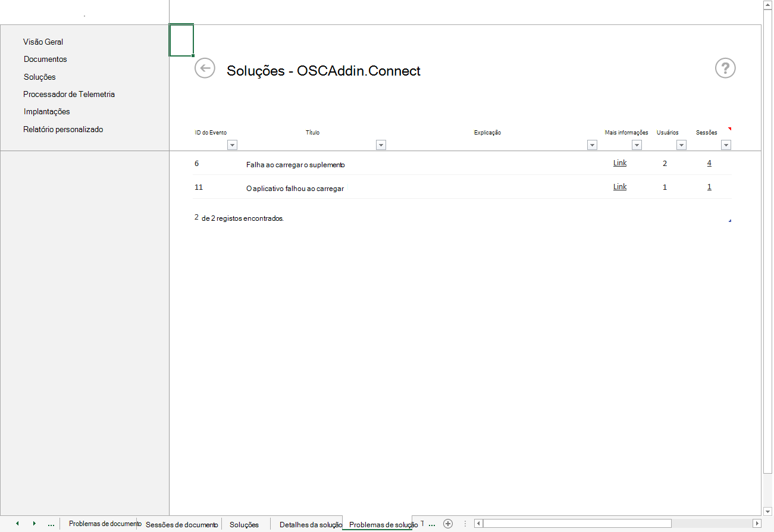Select the O aplicativo falhou ao carregar cell
This screenshot has height=532, width=774.
click(x=295, y=189)
